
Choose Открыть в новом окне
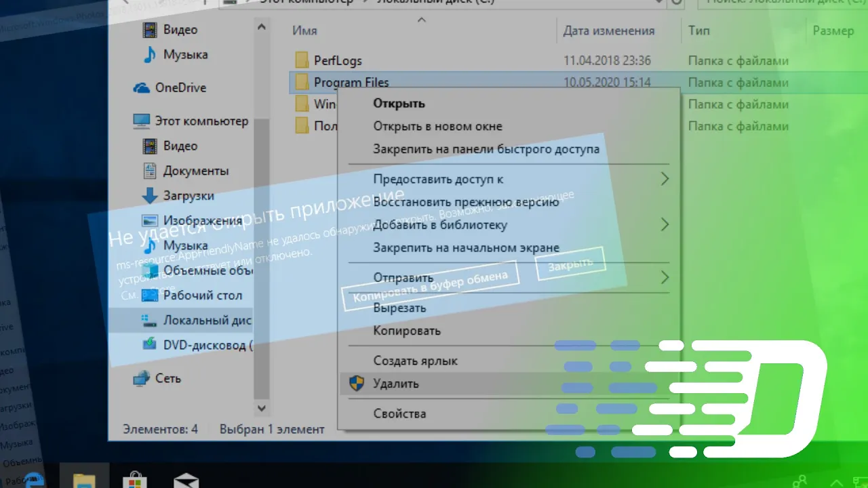[437, 126]
